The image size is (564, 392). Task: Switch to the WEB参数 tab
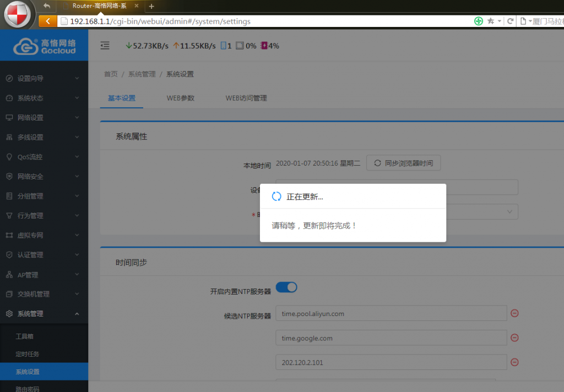point(181,98)
